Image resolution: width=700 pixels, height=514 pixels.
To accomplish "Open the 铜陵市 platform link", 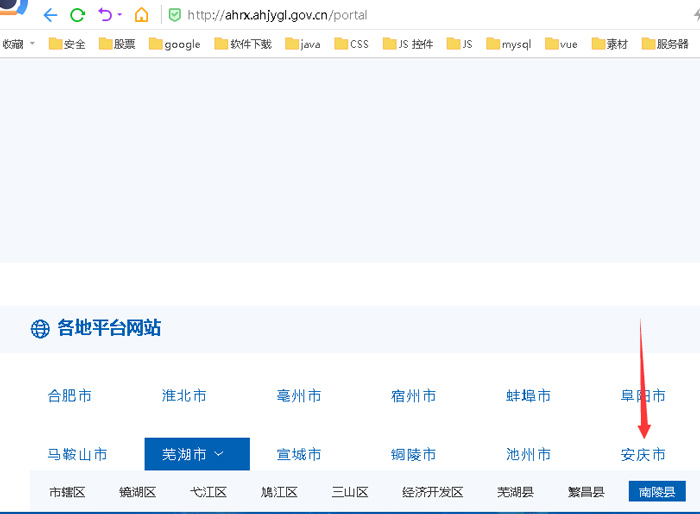I will [413, 455].
